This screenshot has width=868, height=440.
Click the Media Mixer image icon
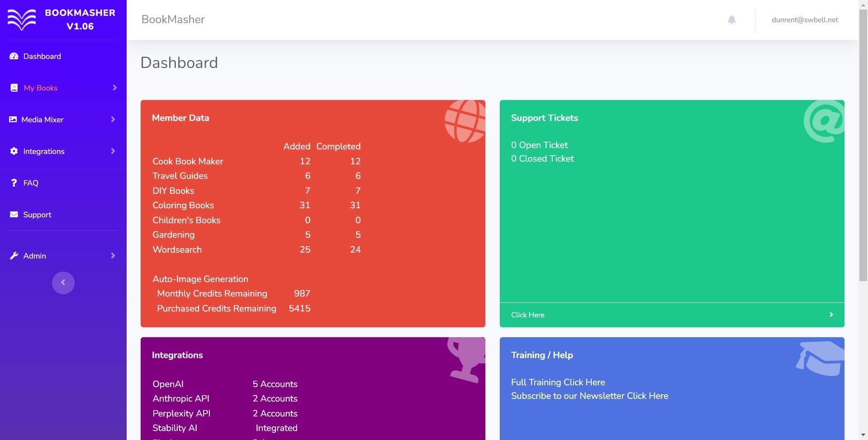[13, 120]
